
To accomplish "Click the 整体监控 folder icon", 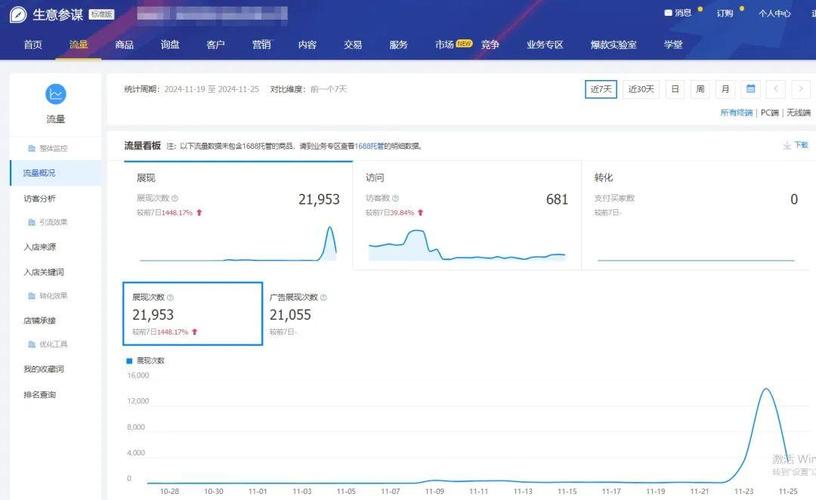I will tap(32, 148).
